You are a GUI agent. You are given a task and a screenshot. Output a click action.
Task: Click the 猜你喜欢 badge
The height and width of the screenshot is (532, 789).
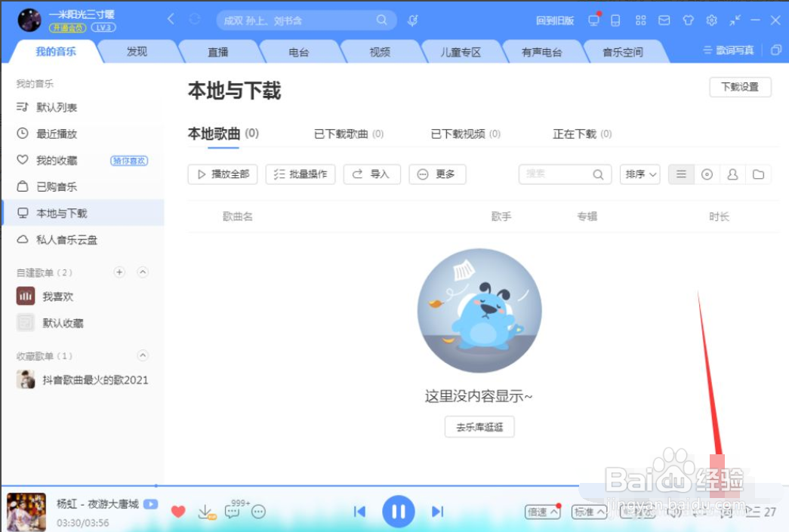pos(129,161)
